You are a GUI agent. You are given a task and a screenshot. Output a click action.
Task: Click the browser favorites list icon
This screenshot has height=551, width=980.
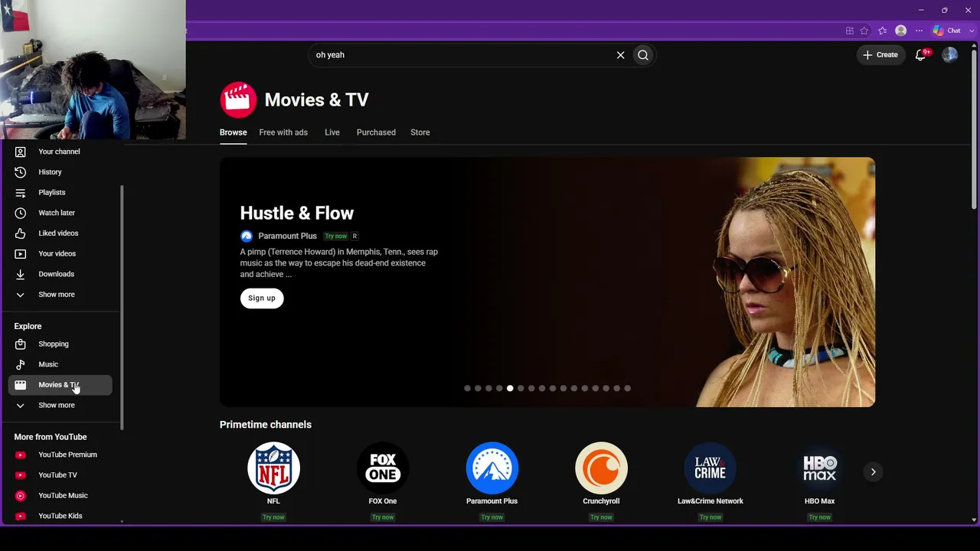pyautogui.click(x=883, y=31)
